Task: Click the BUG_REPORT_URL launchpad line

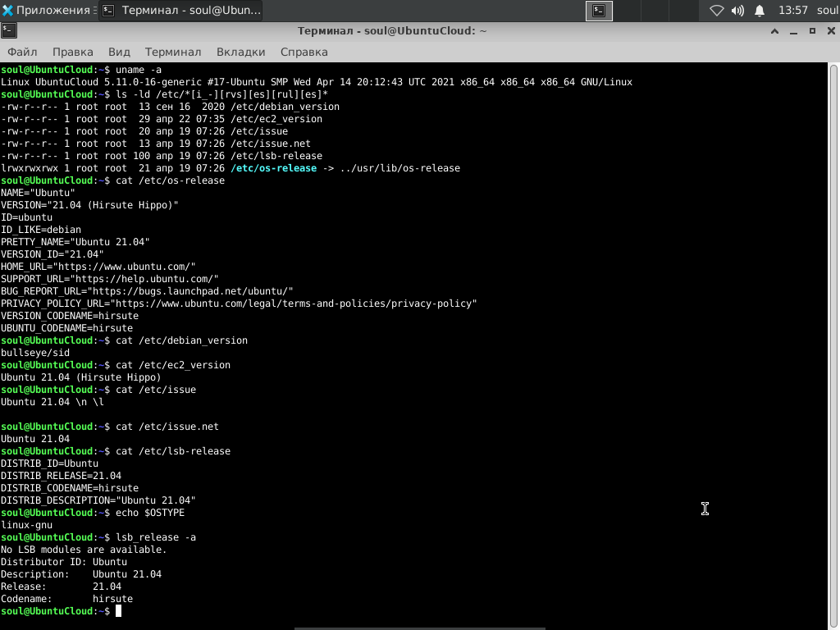Action: pos(147,291)
